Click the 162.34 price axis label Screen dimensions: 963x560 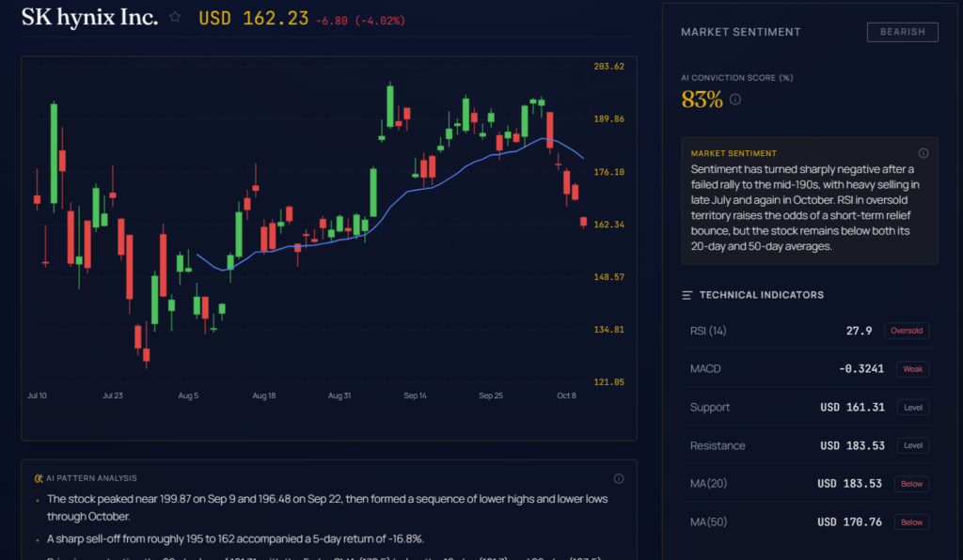608,225
